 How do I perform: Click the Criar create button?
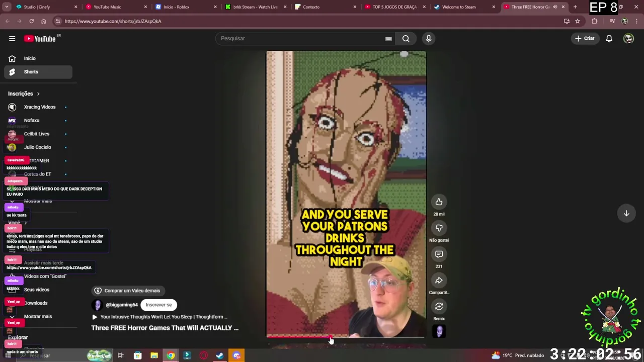point(585,38)
